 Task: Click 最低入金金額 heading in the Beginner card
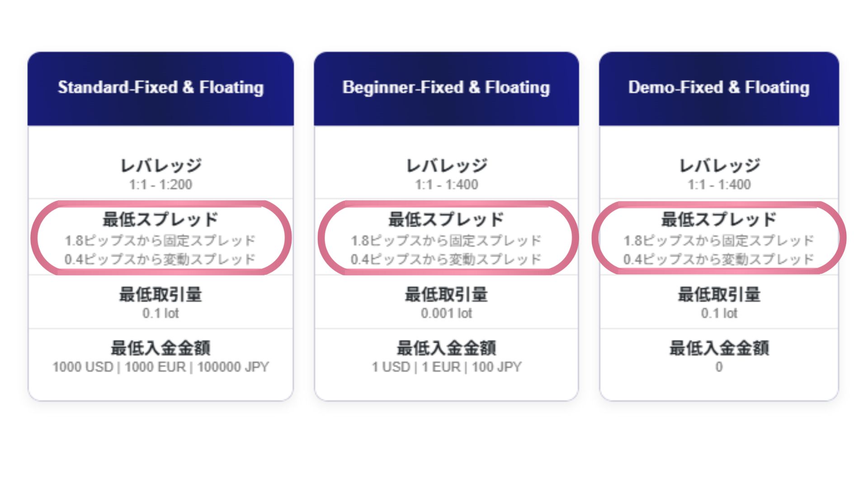click(x=446, y=348)
